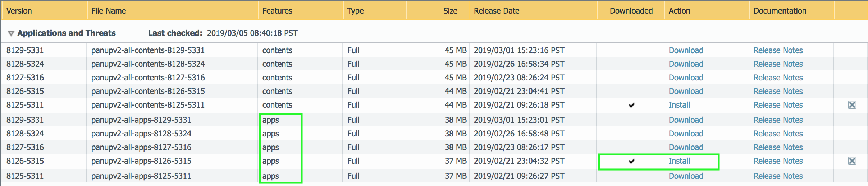The width and height of the screenshot is (868, 186).
Task: Open Release Notes for apps 8127-5316
Action: point(778,147)
